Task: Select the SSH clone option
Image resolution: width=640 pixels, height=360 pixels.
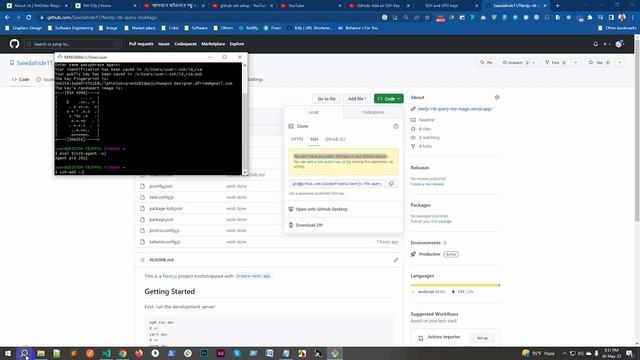Action: click(x=314, y=139)
